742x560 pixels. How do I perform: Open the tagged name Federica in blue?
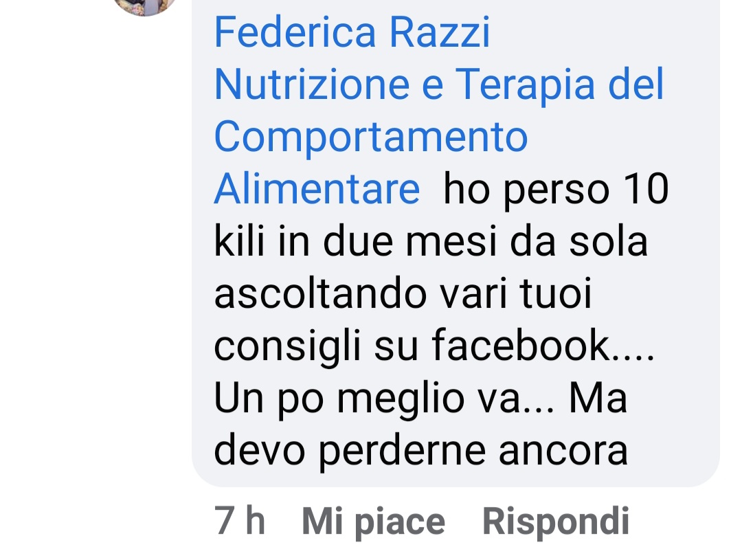coord(295,32)
